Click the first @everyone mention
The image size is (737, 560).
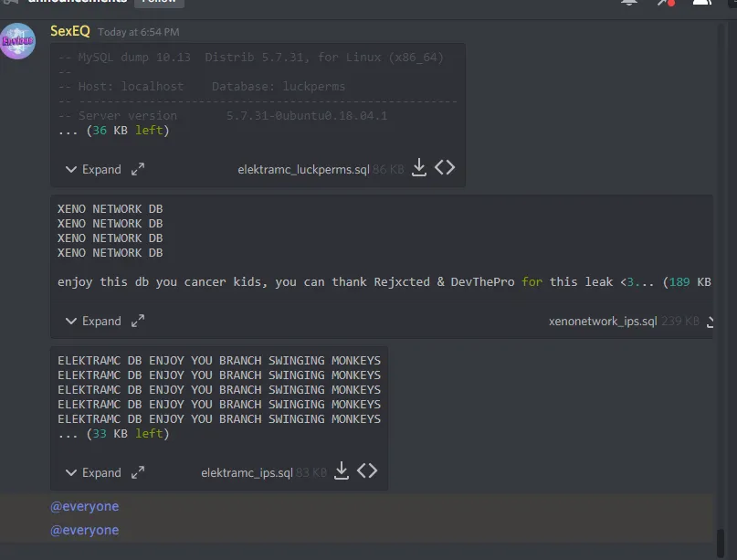pyautogui.click(x=85, y=506)
